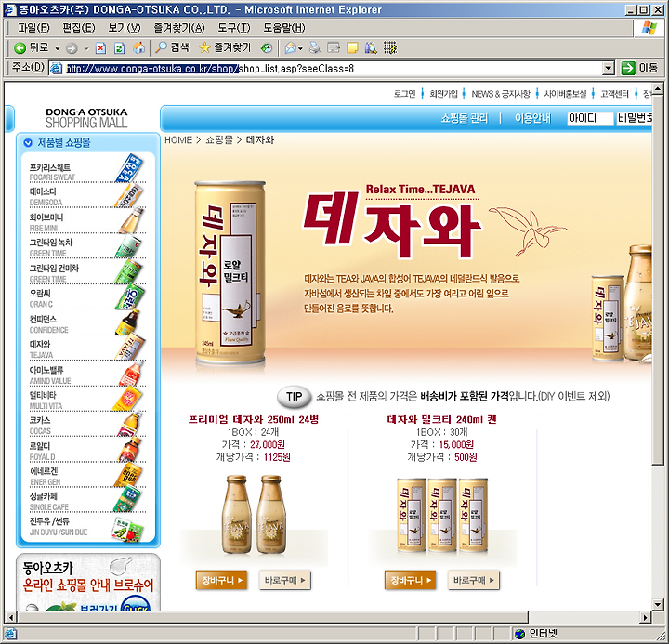669x644 pixels.
Task: Click the 쇼핑몰 관리 link
Action: (465, 118)
